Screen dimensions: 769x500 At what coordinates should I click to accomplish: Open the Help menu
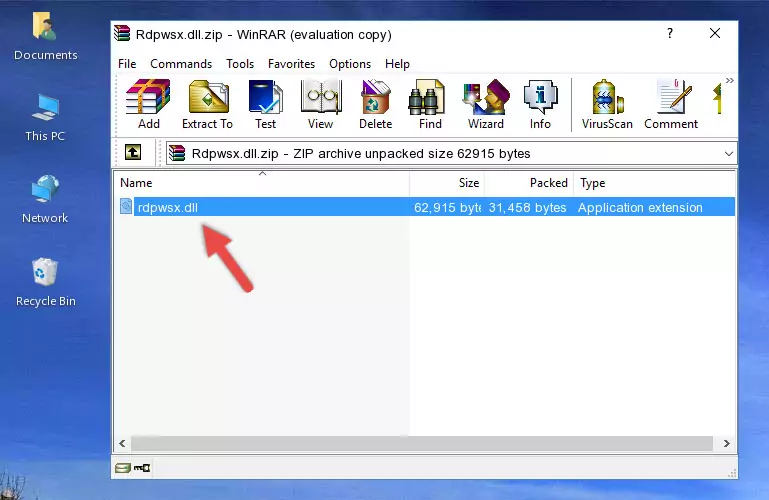[397, 64]
